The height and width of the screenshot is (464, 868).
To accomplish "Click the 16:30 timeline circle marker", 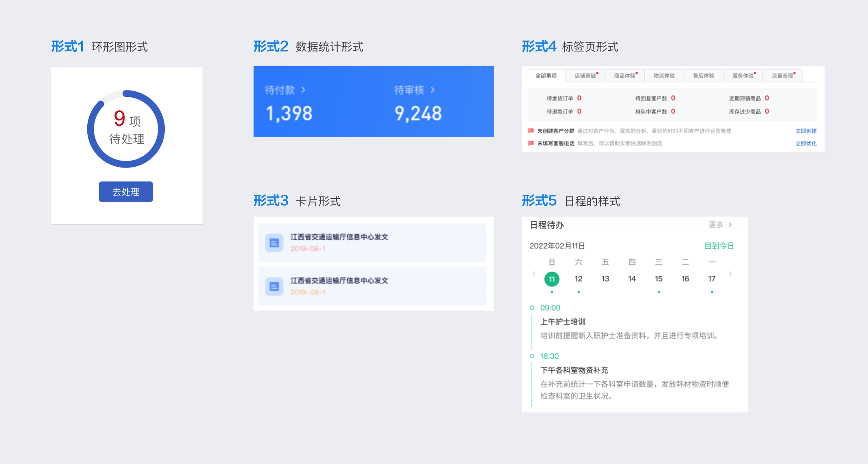I will 531,356.
